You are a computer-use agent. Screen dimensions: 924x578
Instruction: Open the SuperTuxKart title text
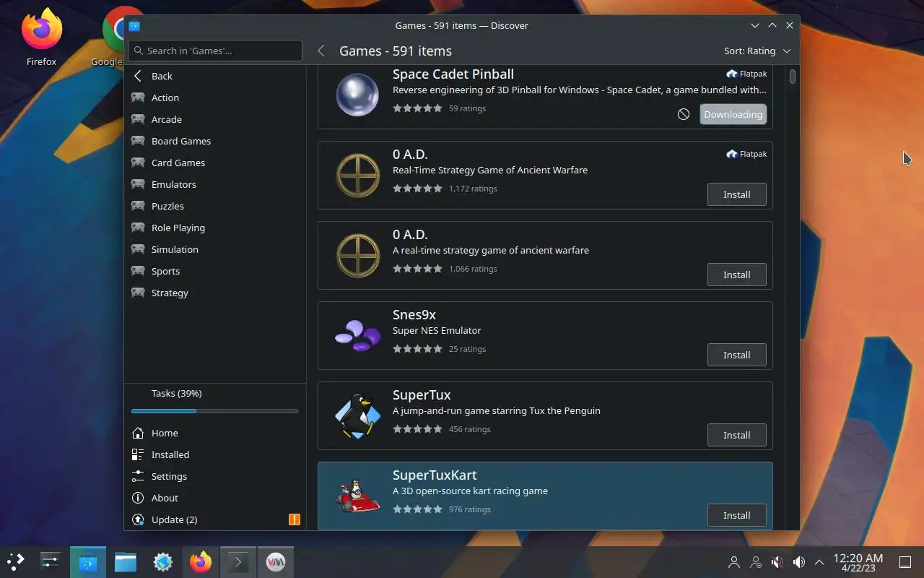[x=435, y=475]
